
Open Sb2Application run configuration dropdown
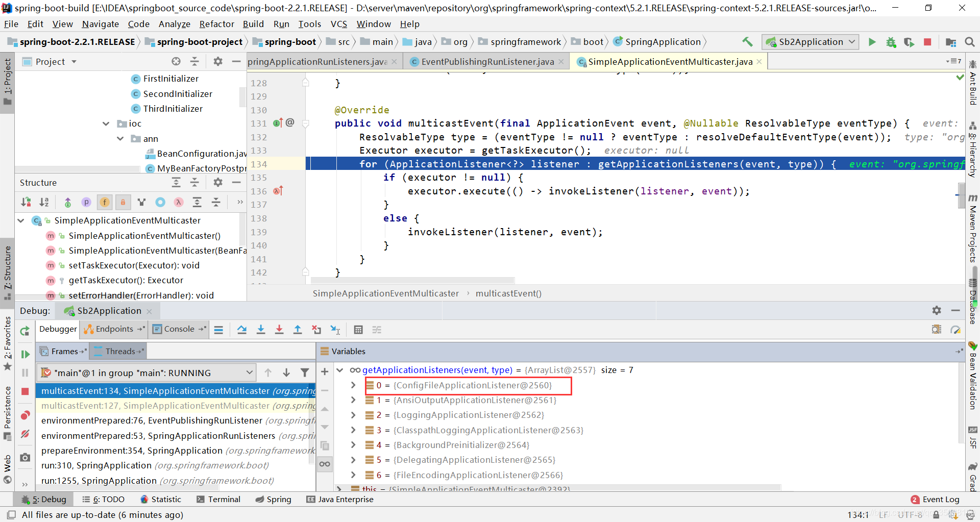[x=811, y=42]
